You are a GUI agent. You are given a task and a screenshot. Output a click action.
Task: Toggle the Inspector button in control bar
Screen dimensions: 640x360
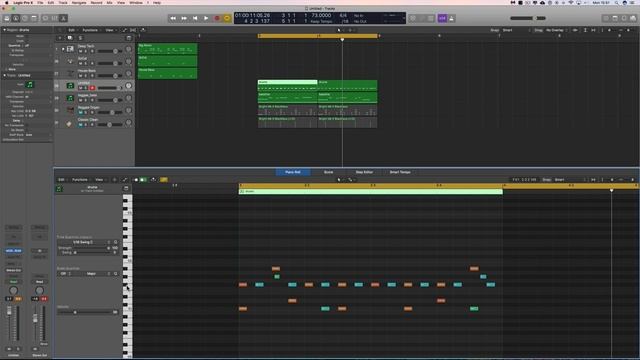point(16,18)
